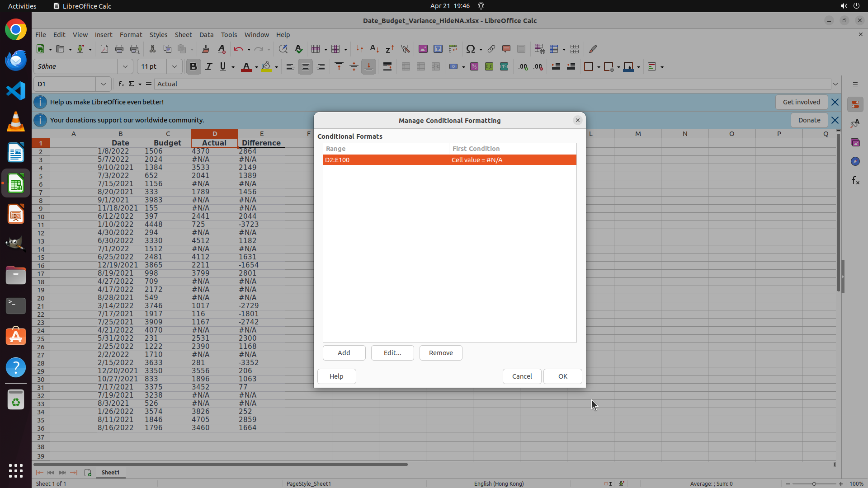Click Edit... in Conditional Formatting dialog
This screenshot has height=488, width=868.
(392, 353)
